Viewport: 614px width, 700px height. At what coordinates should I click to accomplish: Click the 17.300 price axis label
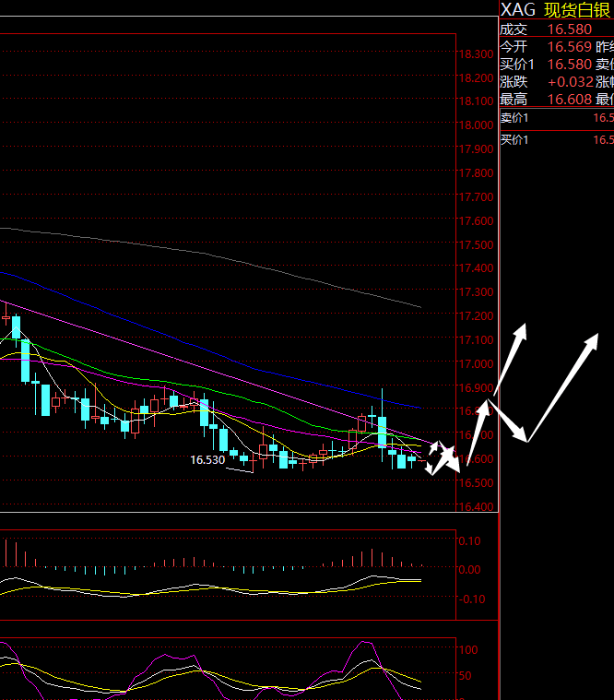pyautogui.click(x=476, y=292)
